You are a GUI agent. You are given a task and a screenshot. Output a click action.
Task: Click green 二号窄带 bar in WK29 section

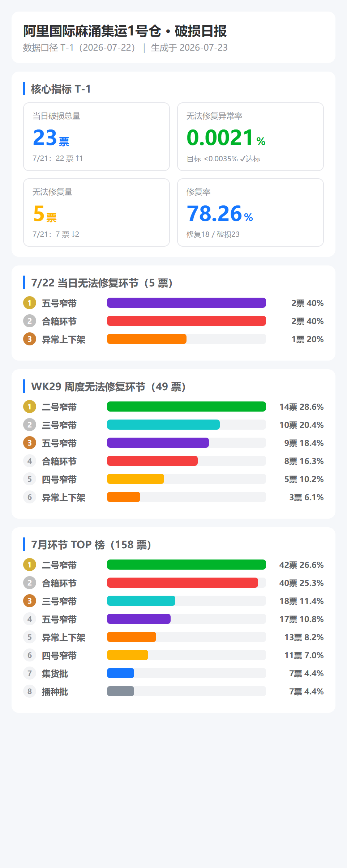[187, 407]
